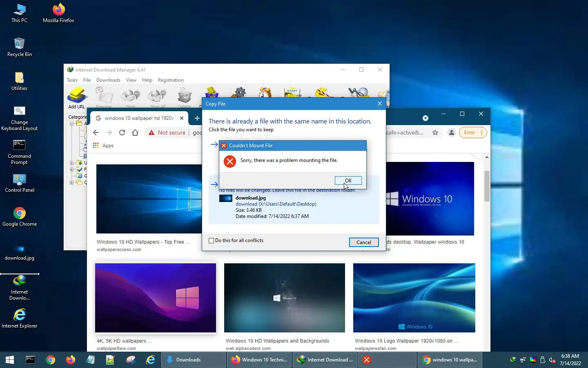Open the Windows Start menu
Viewport: 588px width, 368px height.
[10, 360]
